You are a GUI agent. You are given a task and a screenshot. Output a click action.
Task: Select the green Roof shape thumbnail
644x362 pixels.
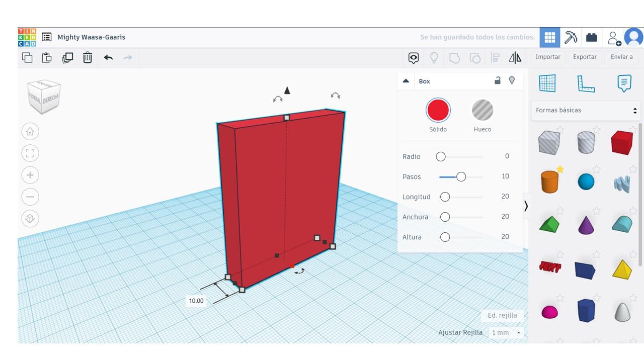(x=549, y=224)
